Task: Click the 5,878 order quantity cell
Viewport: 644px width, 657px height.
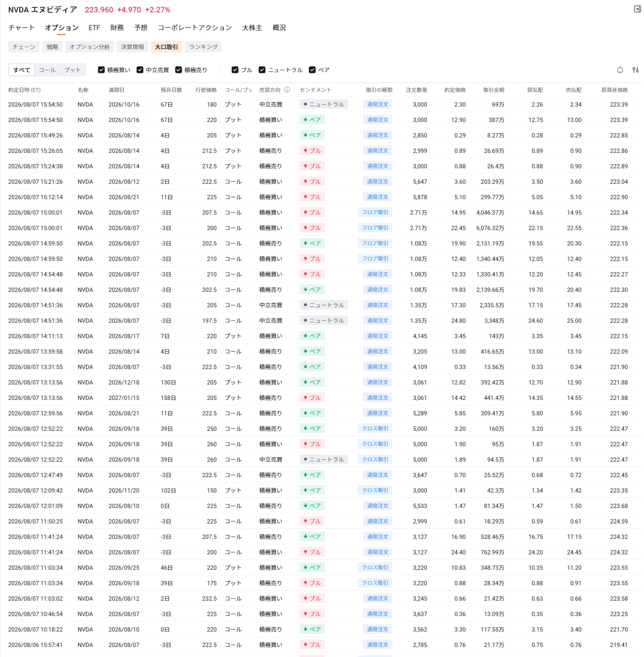Action: click(420, 197)
